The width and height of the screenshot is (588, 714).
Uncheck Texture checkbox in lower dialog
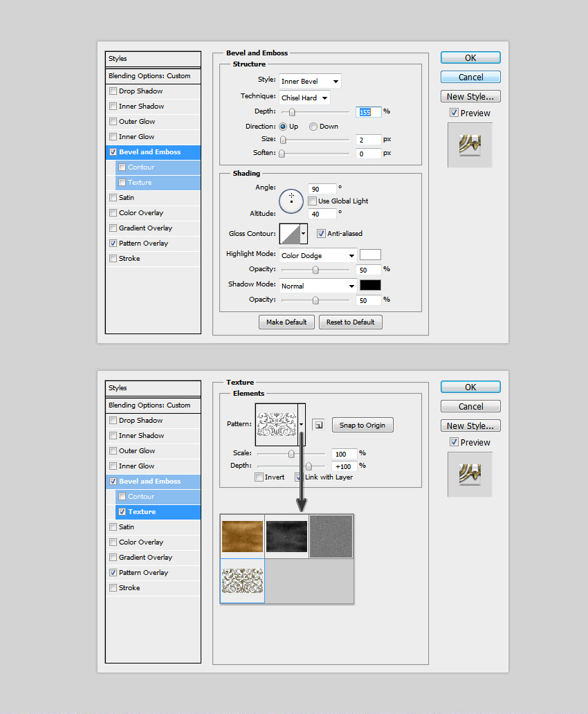(x=122, y=512)
